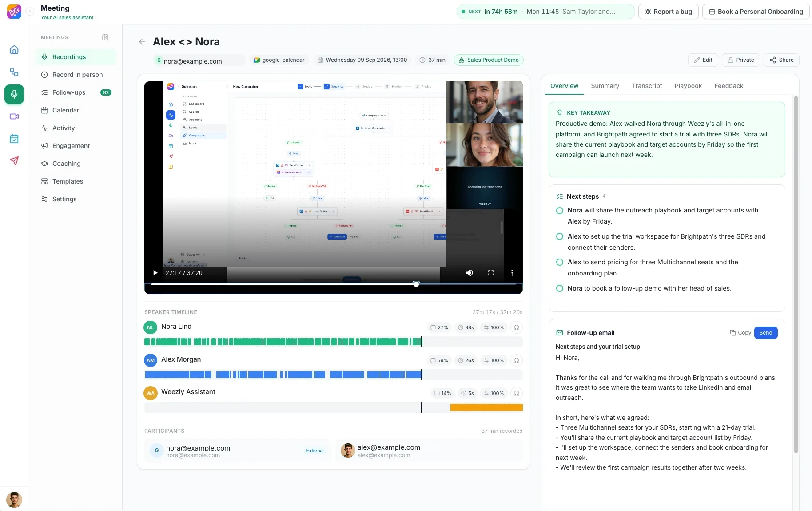Screen dimensions: 812x511
Task: Enter fullscreen video mode
Action: pos(491,273)
